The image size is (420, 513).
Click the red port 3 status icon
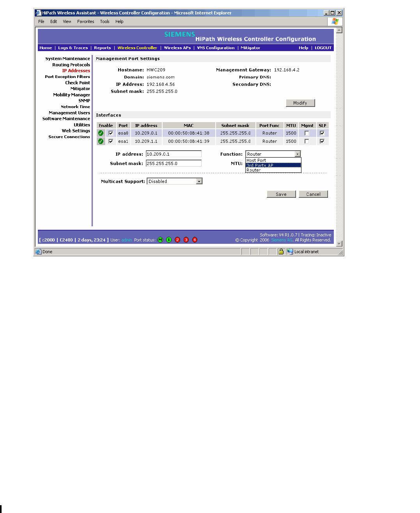(186, 240)
